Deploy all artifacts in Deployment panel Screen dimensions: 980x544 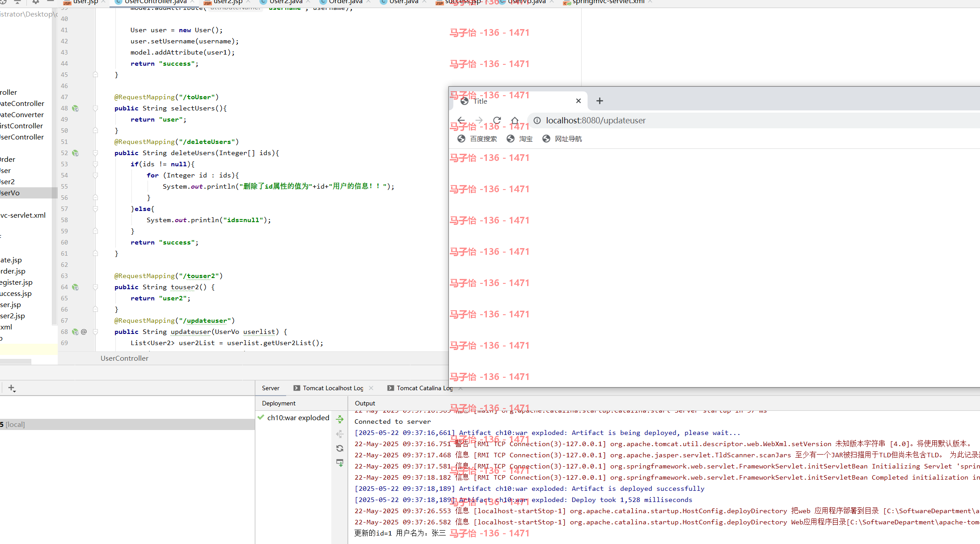coord(340,419)
